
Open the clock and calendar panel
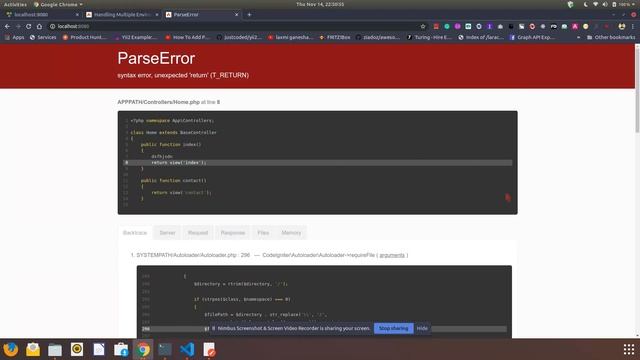point(320,4)
